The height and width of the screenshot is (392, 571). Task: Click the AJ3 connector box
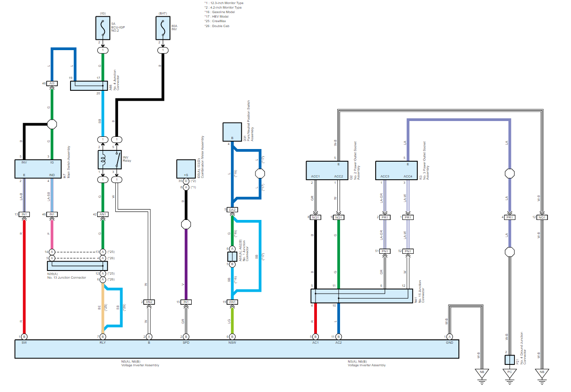pyautogui.click(x=52, y=84)
